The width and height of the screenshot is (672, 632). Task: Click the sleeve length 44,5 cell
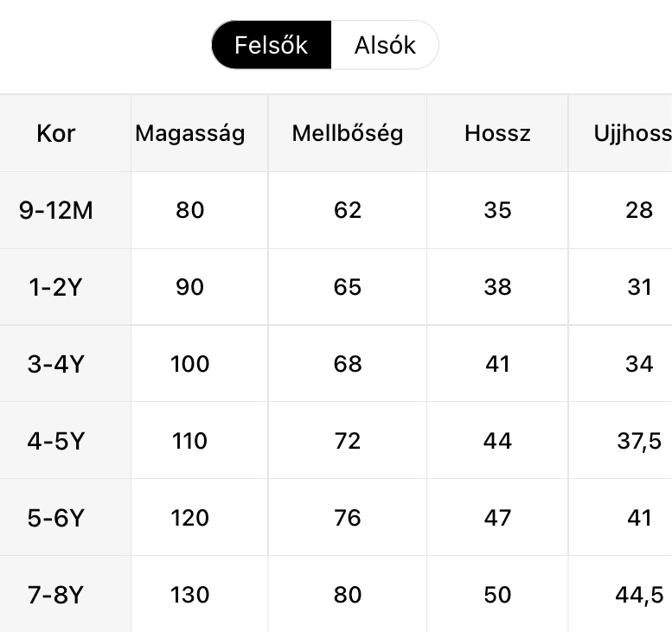click(x=639, y=595)
